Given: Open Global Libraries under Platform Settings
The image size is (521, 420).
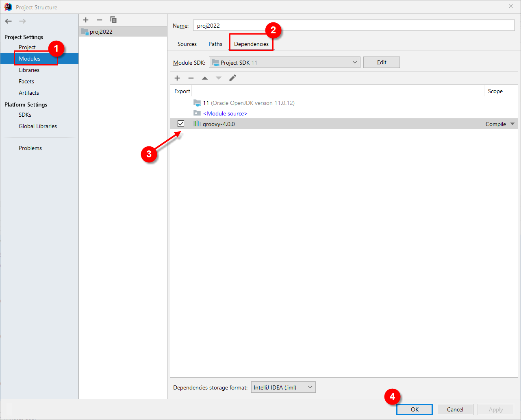Looking at the screenshot, I should [x=38, y=126].
